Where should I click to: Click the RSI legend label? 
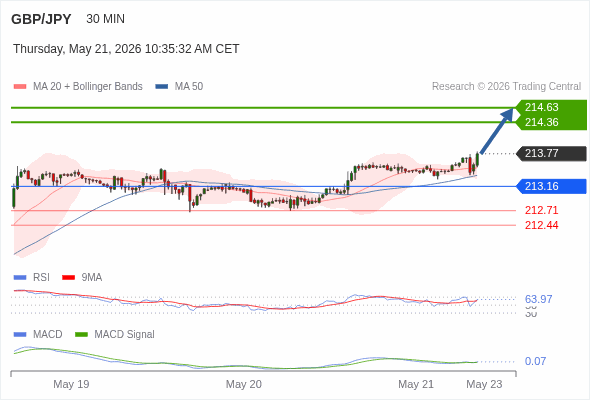[x=41, y=278]
